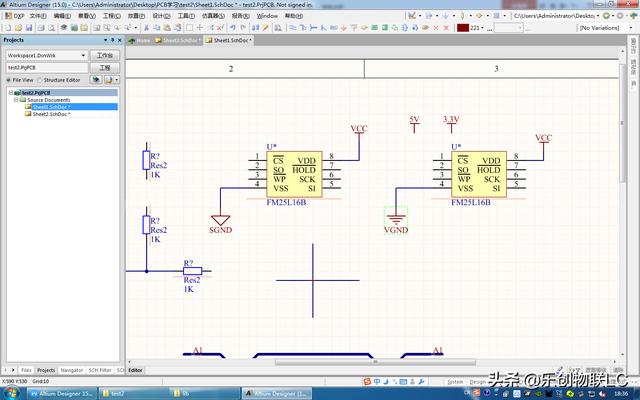Save the sheet with the floppy disk icon
Viewport: 640px width, 400px height.
point(29,28)
